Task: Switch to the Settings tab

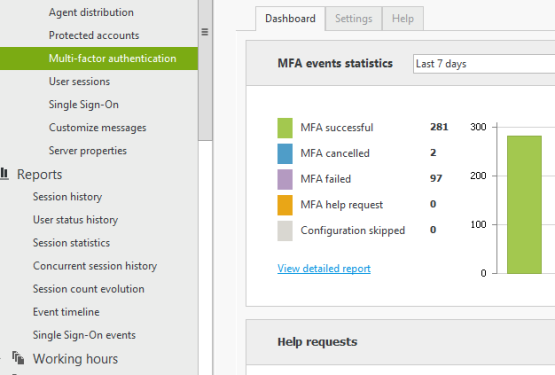Action: (354, 18)
